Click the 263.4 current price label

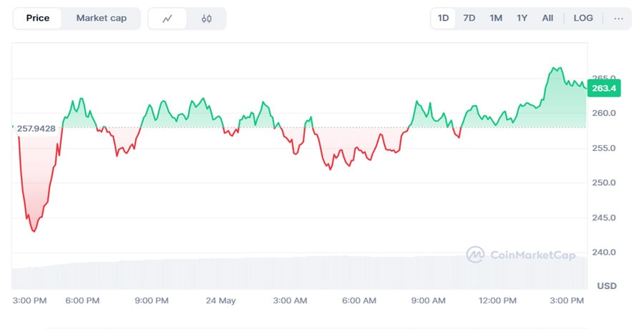coord(604,88)
